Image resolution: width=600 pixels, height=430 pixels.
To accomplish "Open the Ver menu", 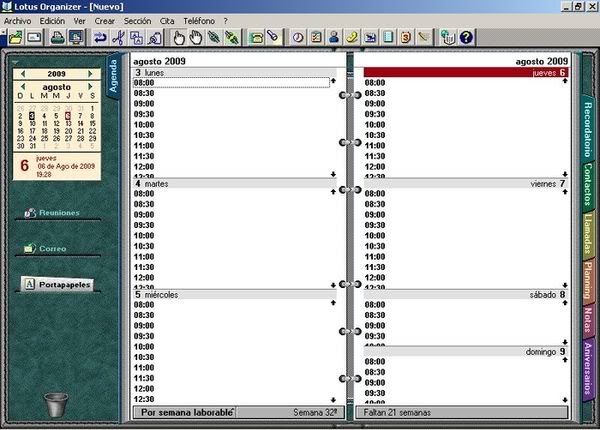I will 79,21.
